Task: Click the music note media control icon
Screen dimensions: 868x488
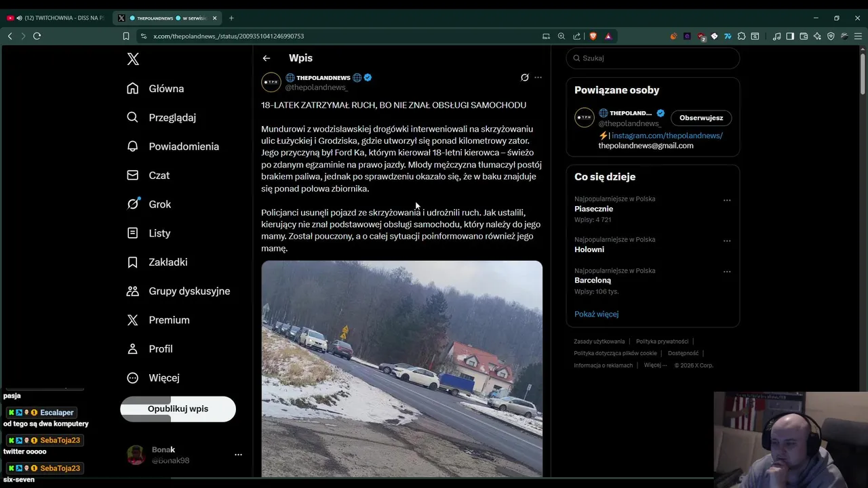Action: coord(776,36)
